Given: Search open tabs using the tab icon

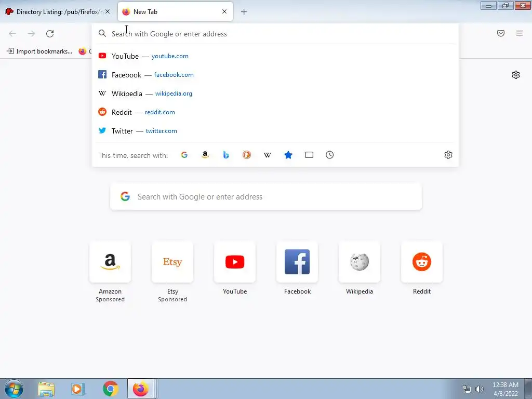Looking at the screenshot, I should (309, 155).
